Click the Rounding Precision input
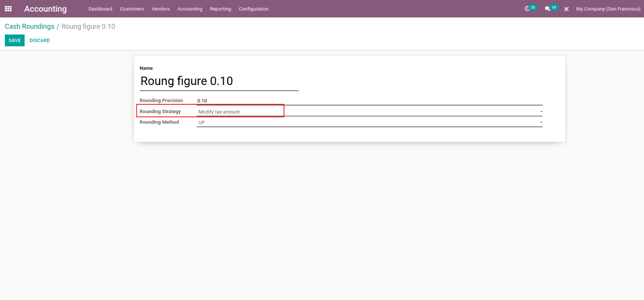644x300 pixels. pyautogui.click(x=369, y=101)
